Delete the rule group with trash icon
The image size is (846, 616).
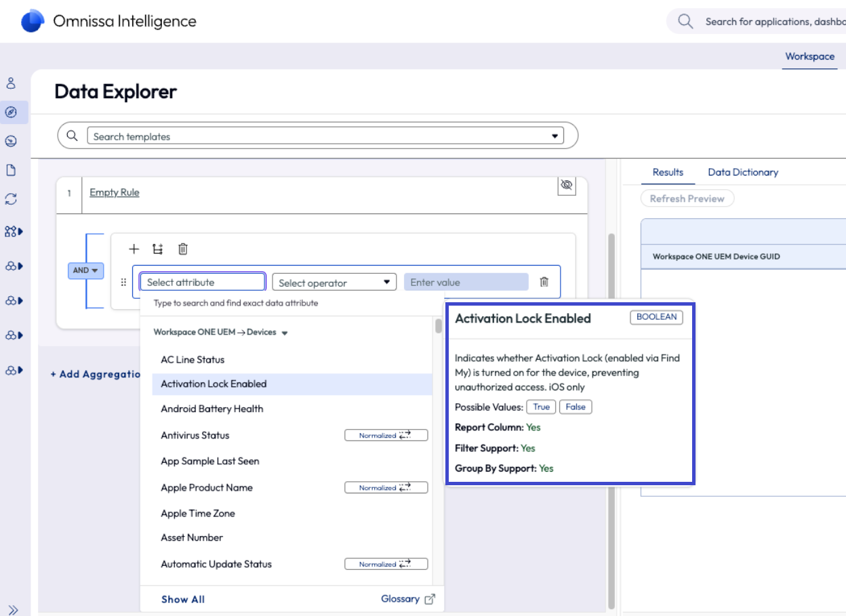[182, 249]
